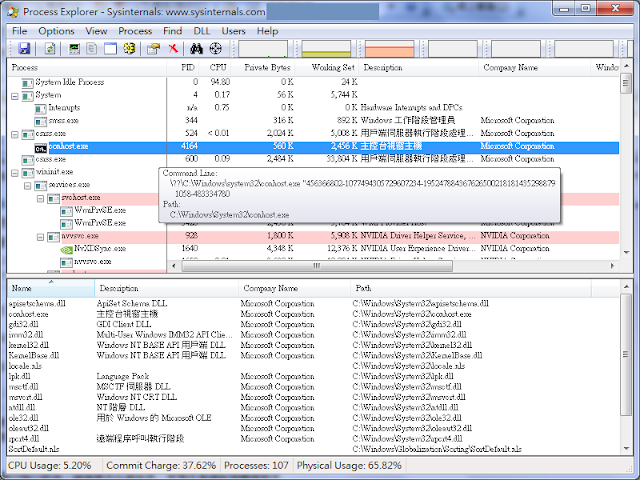Toggle the process tree view icon
The height and width of the screenshot is (480, 640).
click(x=92, y=49)
